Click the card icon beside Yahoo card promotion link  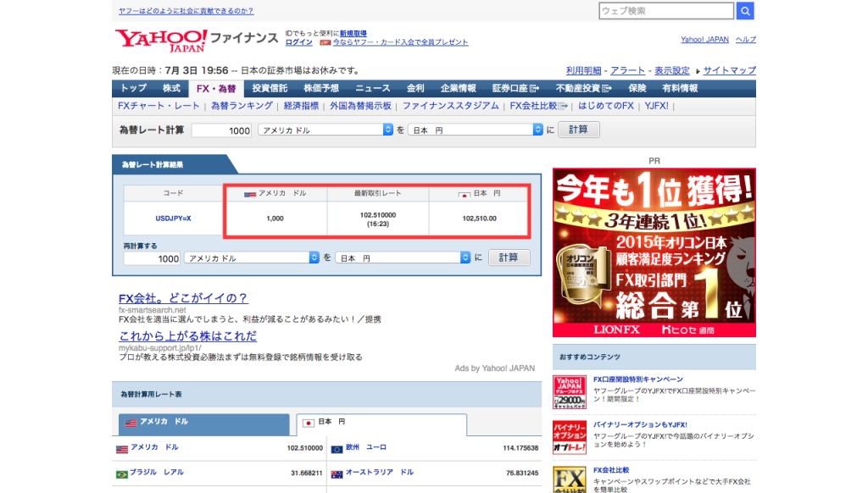click(325, 42)
